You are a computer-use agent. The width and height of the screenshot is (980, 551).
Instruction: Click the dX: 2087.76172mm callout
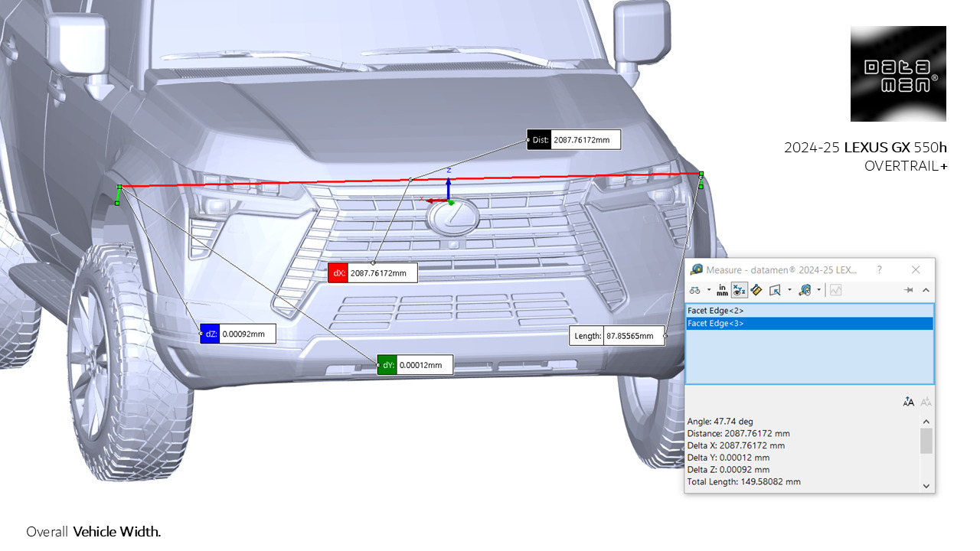pos(372,272)
